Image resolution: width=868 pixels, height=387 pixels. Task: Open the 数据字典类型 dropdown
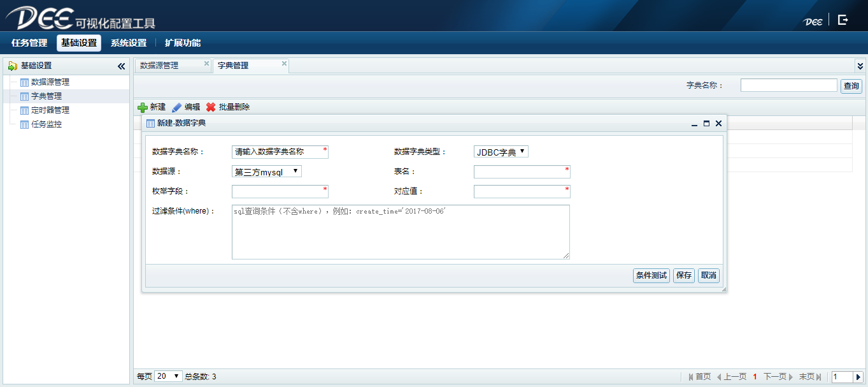[x=501, y=152]
